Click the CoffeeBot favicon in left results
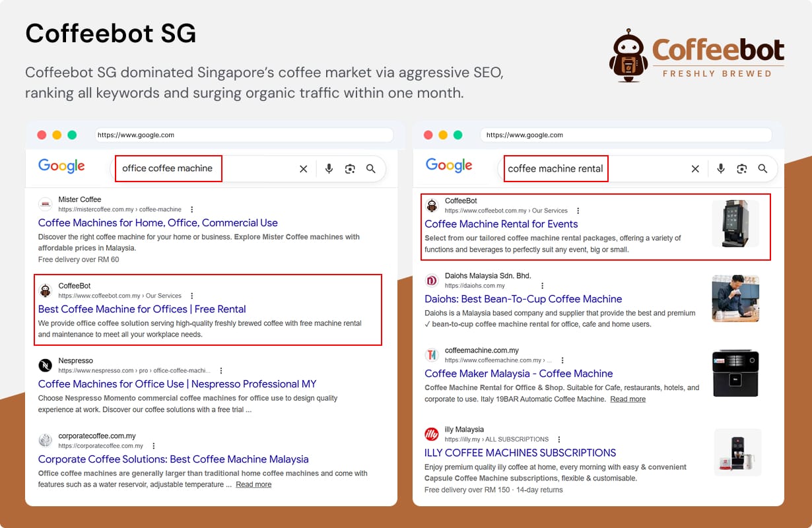This screenshot has width=812, height=528. [45, 290]
